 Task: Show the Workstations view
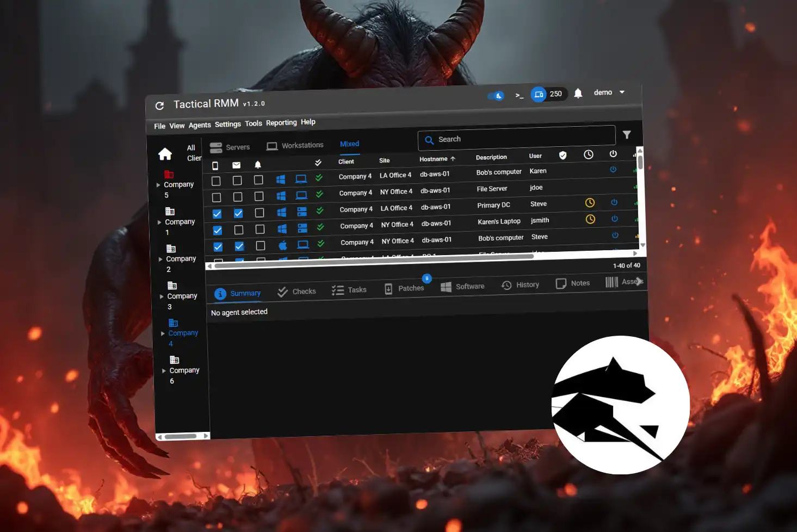(x=295, y=146)
